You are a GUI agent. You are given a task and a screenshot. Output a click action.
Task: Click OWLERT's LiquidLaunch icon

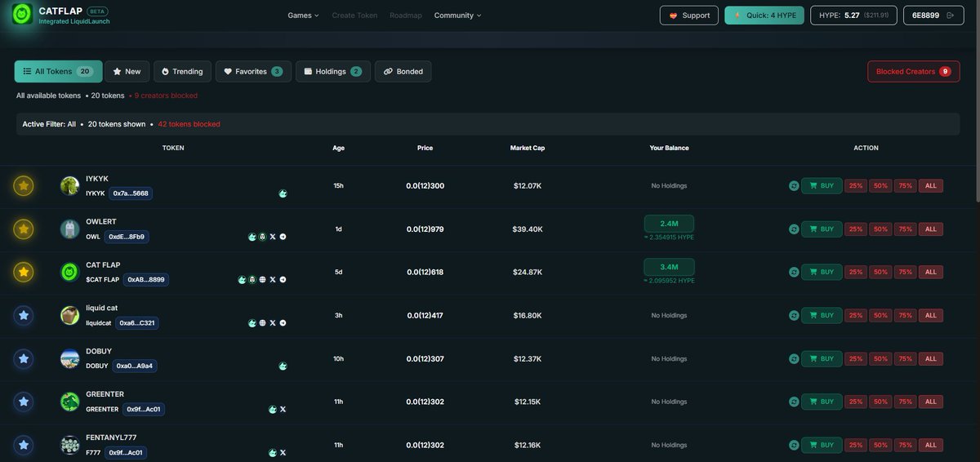tap(252, 237)
